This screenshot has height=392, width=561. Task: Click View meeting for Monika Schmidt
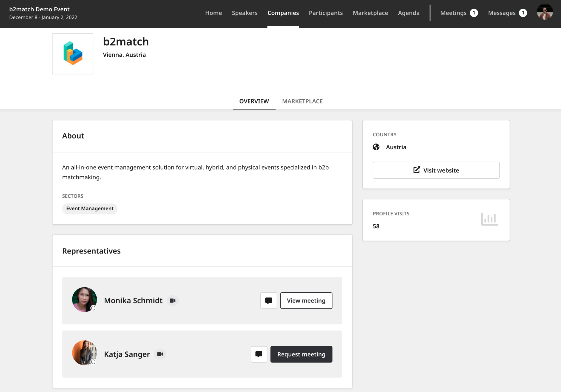point(306,300)
